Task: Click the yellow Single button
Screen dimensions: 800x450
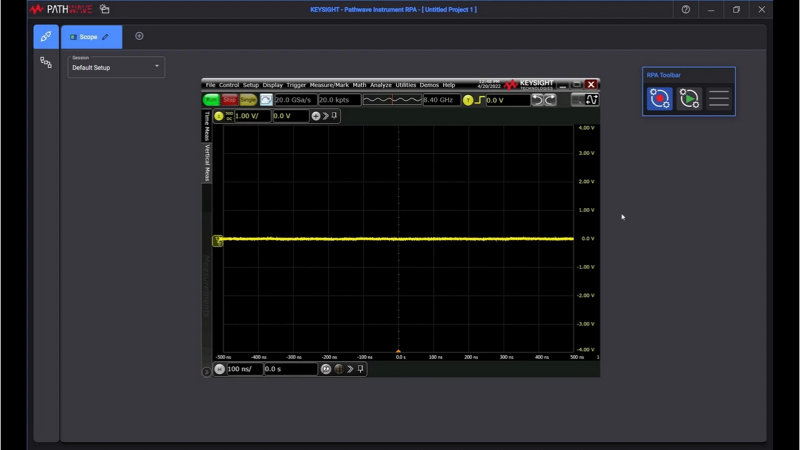Action: pyautogui.click(x=248, y=100)
